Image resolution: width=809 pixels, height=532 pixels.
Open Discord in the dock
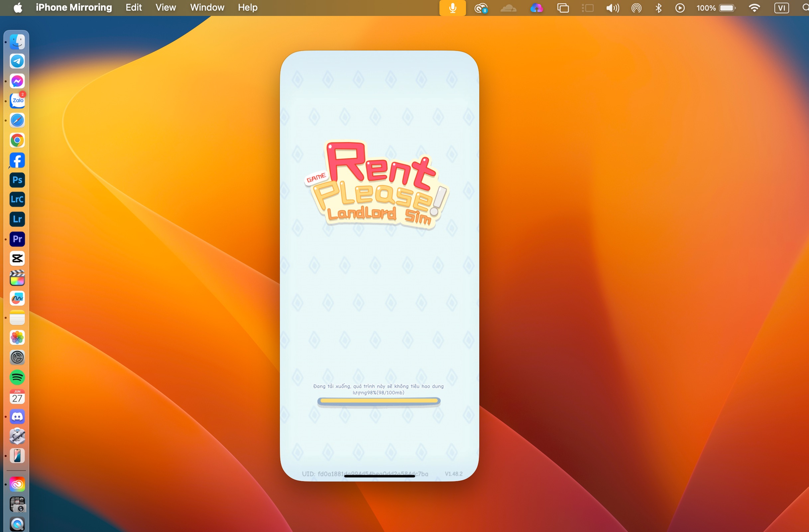coord(17,416)
